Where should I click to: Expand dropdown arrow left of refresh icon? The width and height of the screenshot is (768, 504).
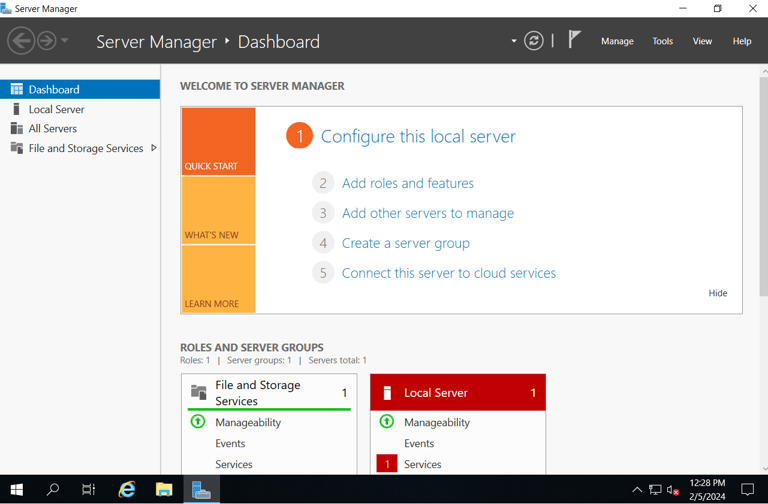click(x=514, y=41)
